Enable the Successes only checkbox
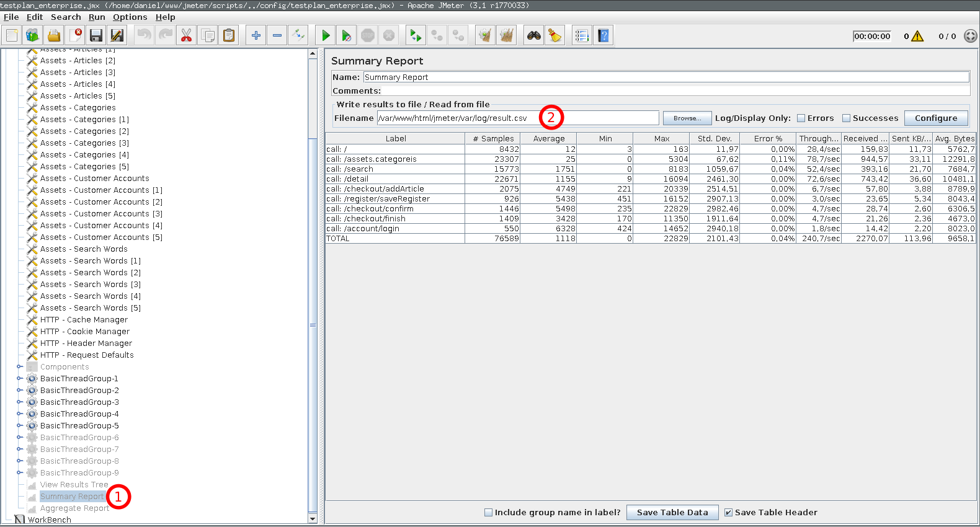Image resolution: width=980 pixels, height=527 pixels. 846,118
